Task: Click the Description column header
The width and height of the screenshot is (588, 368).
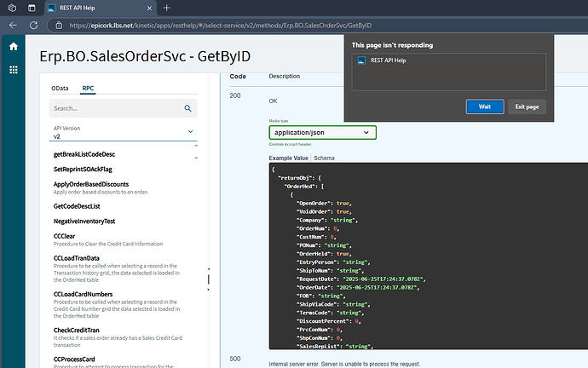Action: click(x=285, y=76)
